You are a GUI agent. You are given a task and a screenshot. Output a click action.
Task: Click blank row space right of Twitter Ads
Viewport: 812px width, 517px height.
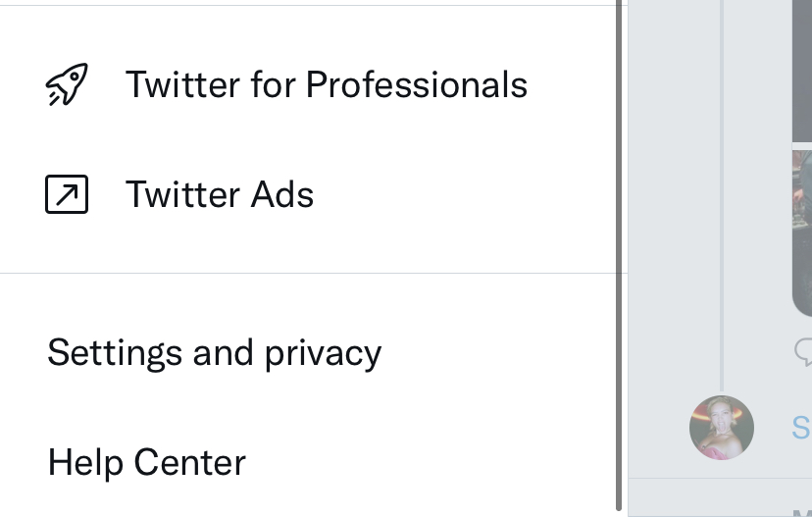click(465, 194)
